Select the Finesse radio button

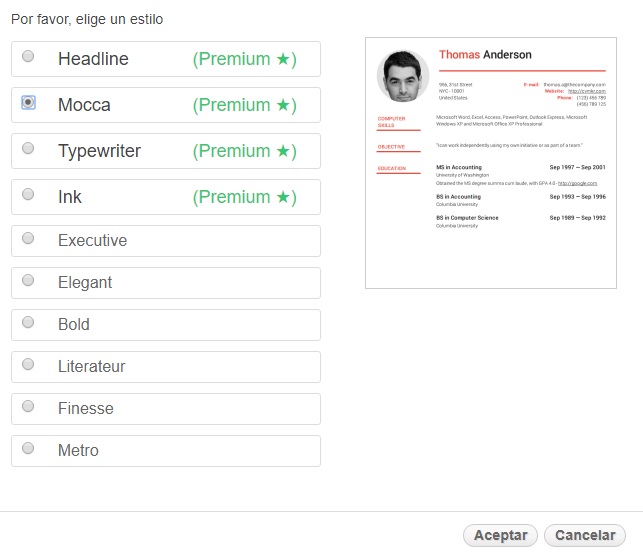(x=28, y=406)
